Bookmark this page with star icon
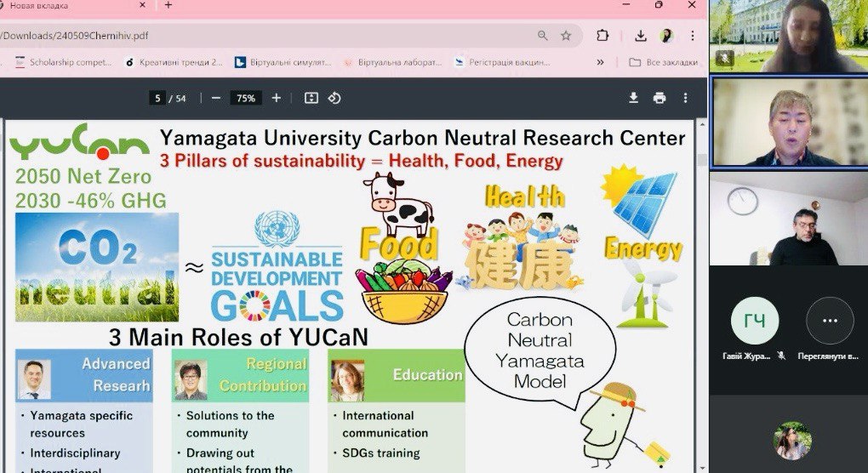The width and height of the screenshot is (868, 473). pyautogui.click(x=566, y=36)
